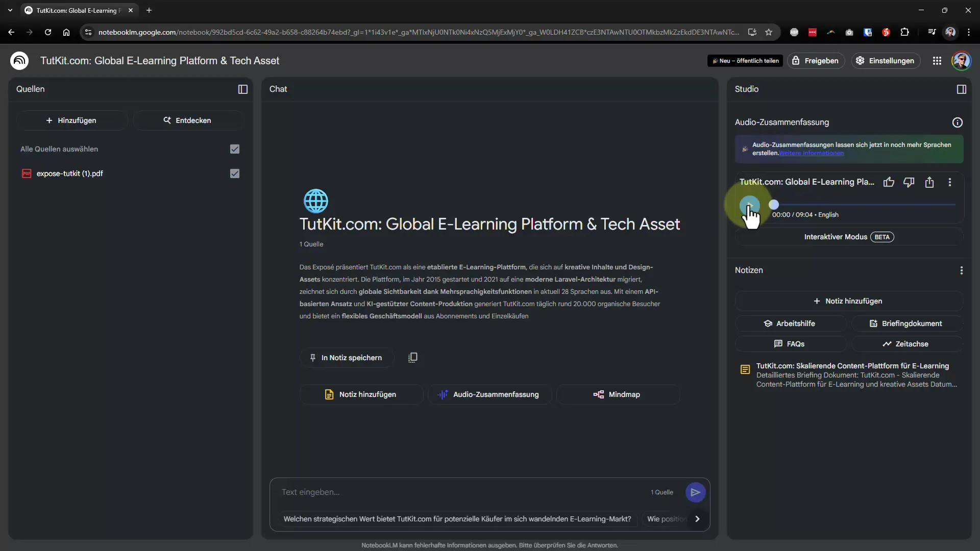
Task: Share the audio overview
Action: [929, 182]
